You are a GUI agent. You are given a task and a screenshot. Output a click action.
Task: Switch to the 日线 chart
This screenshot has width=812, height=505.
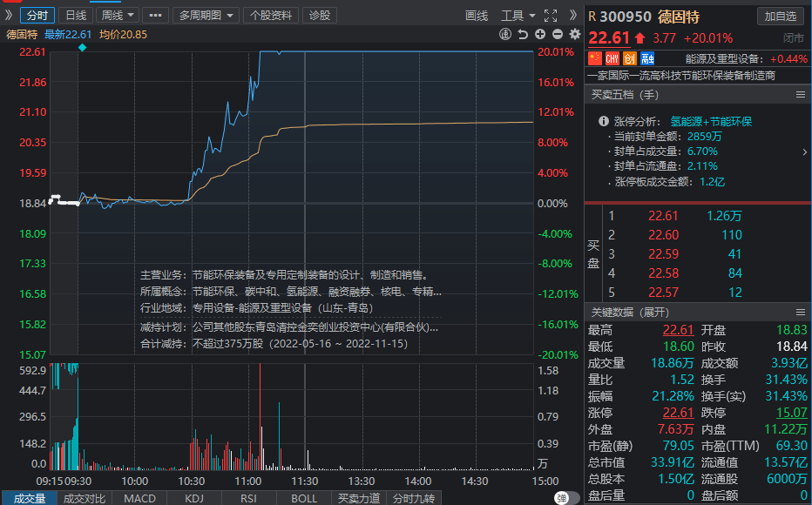[76, 16]
